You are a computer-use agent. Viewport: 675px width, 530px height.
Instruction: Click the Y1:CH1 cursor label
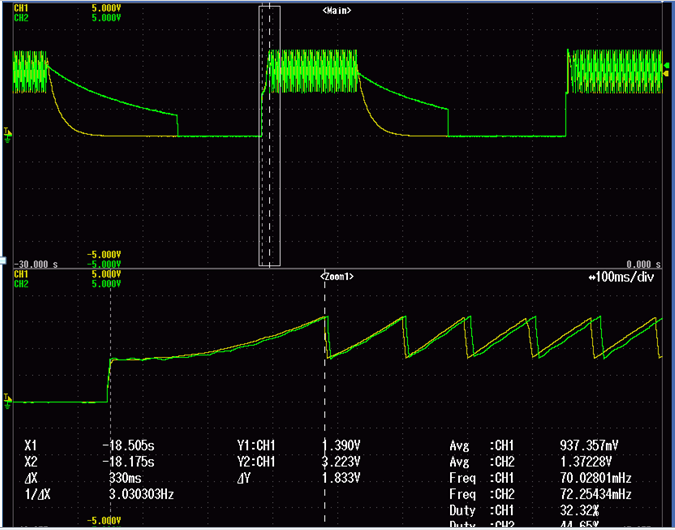click(x=256, y=446)
